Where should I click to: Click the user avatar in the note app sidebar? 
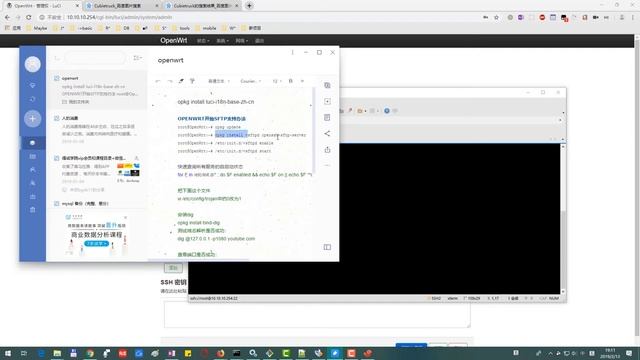pyautogui.click(x=33, y=64)
